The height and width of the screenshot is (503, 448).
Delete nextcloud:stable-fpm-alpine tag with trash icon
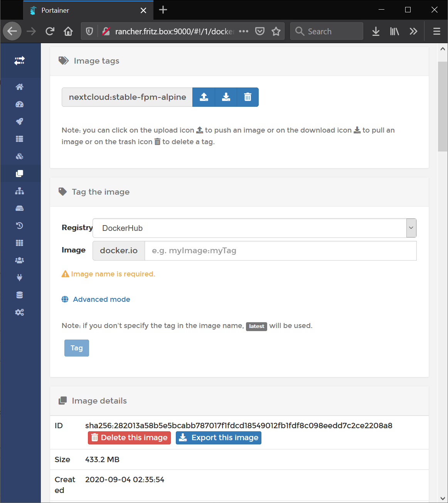248,97
